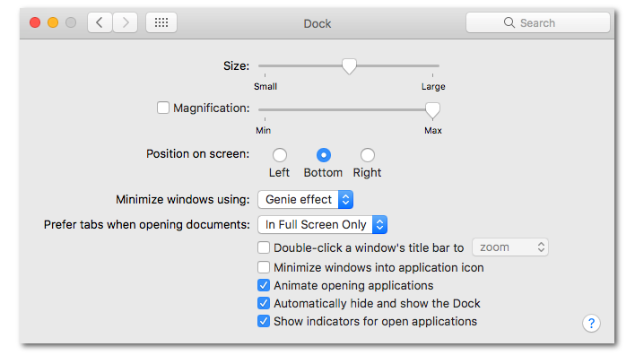635x364 pixels.
Task: Click the back navigation arrow
Action: click(x=100, y=22)
